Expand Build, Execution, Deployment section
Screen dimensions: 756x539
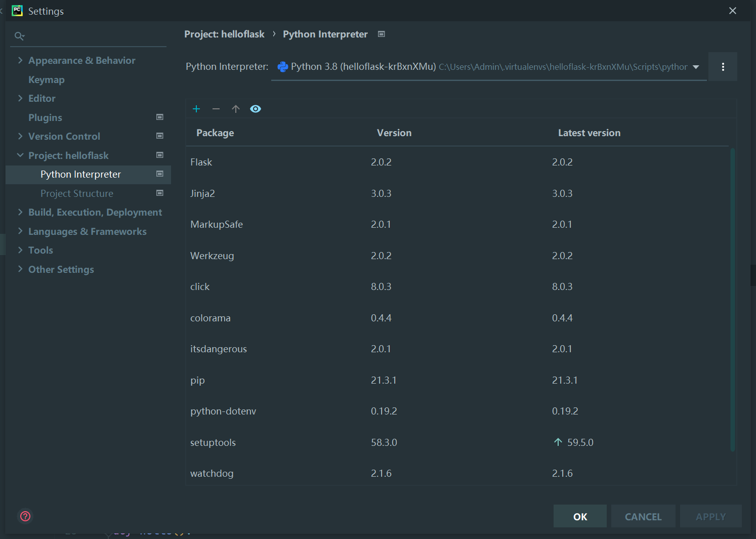coord(20,212)
